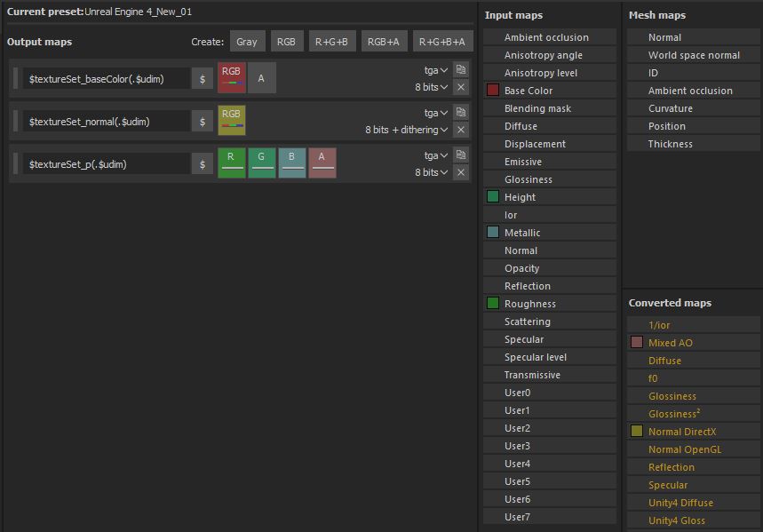Click drag handle of normal map row
The width and height of the screenshot is (763, 532).
pos(16,121)
